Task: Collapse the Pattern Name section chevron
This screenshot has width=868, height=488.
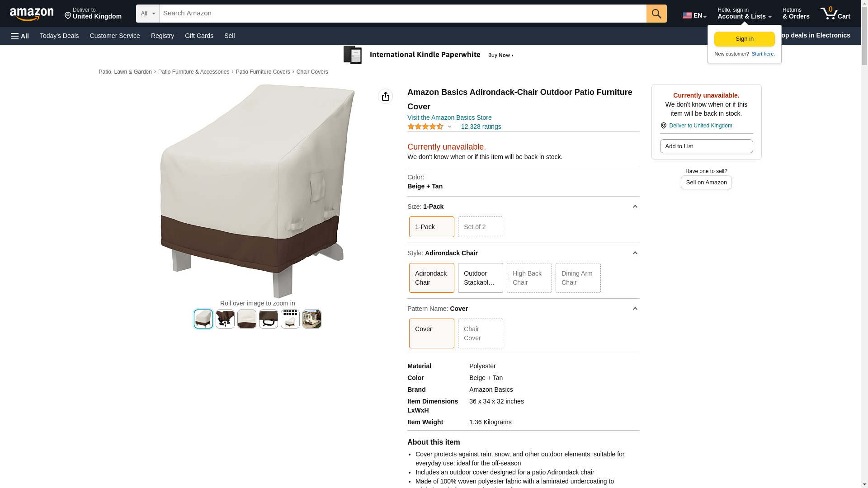Action: (x=635, y=309)
